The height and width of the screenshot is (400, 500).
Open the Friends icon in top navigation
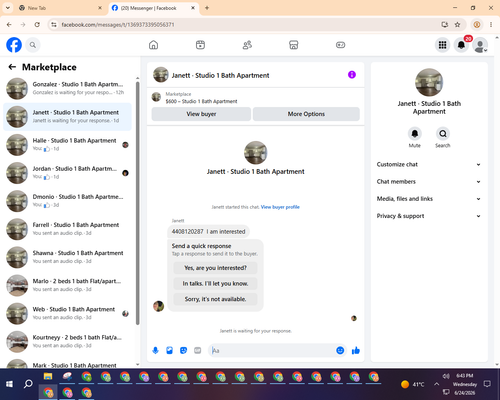click(247, 45)
